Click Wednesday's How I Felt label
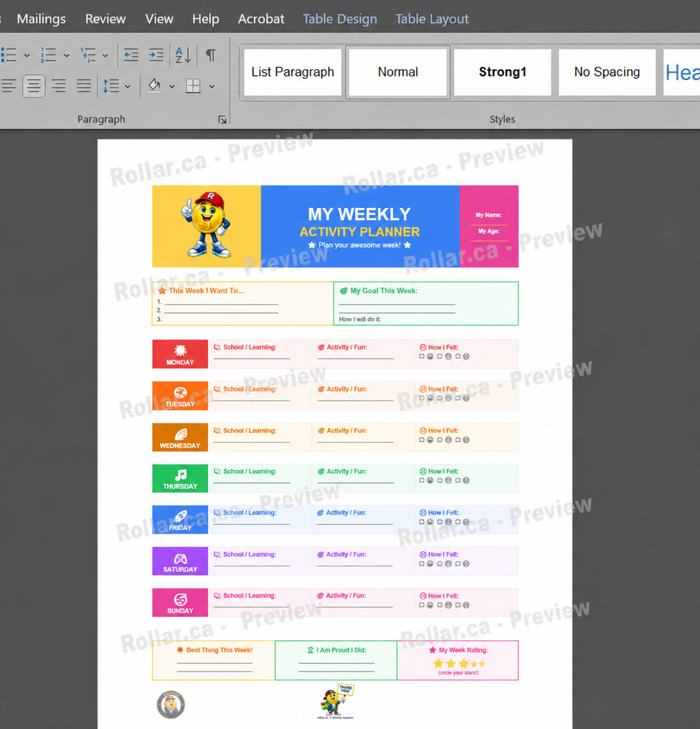This screenshot has width=700, height=729. [x=444, y=431]
